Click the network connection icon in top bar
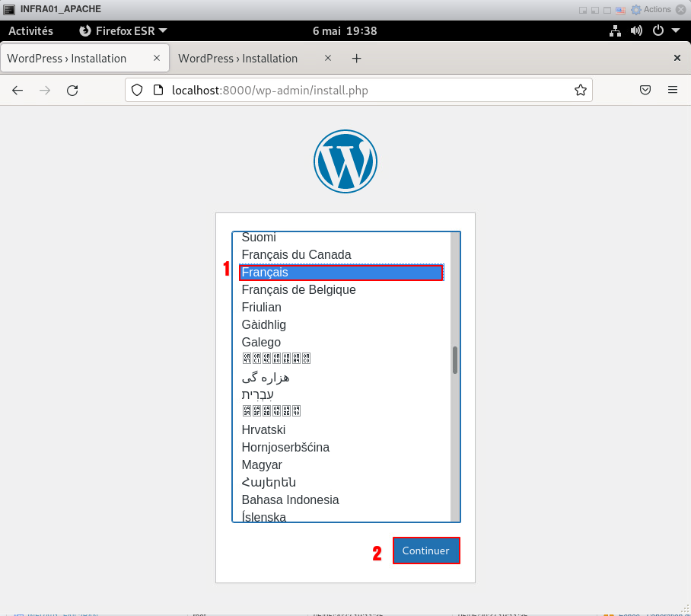The width and height of the screenshot is (691, 616). [616, 31]
